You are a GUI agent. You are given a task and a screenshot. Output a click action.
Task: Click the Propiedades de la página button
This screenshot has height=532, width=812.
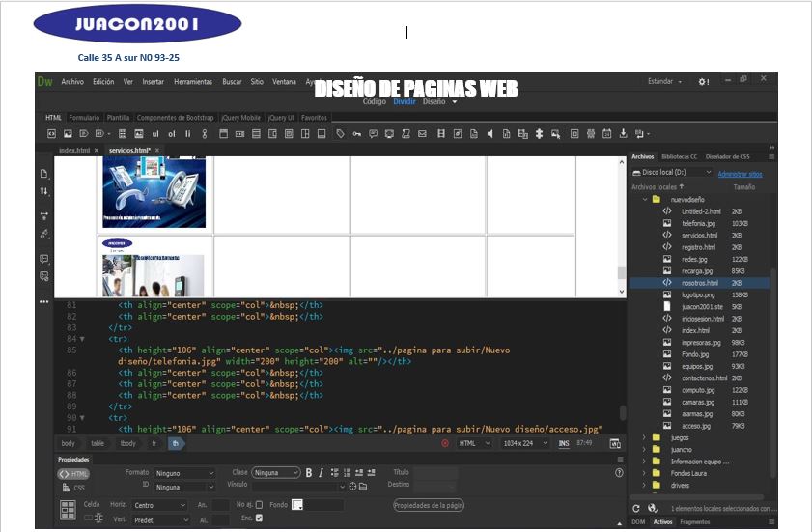[429, 505]
